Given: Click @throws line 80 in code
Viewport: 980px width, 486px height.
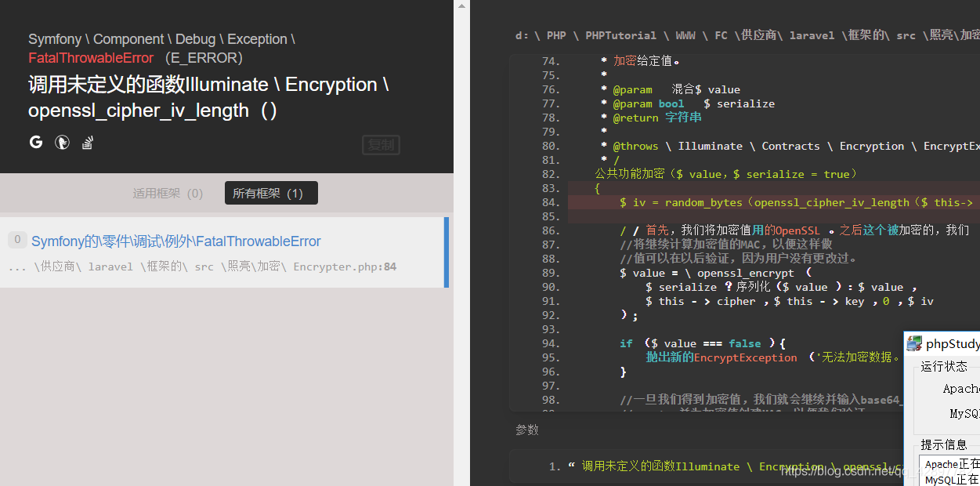Looking at the screenshot, I should (790, 146).
